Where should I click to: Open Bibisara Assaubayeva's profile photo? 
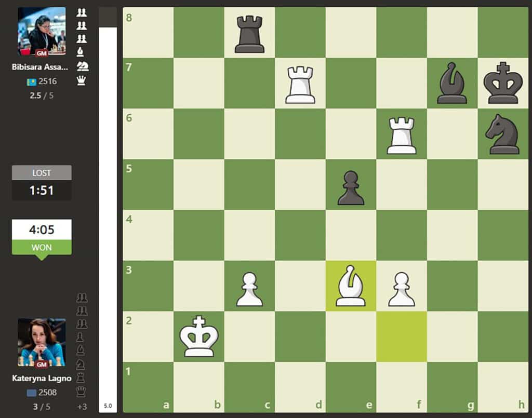tap(42, 31)
